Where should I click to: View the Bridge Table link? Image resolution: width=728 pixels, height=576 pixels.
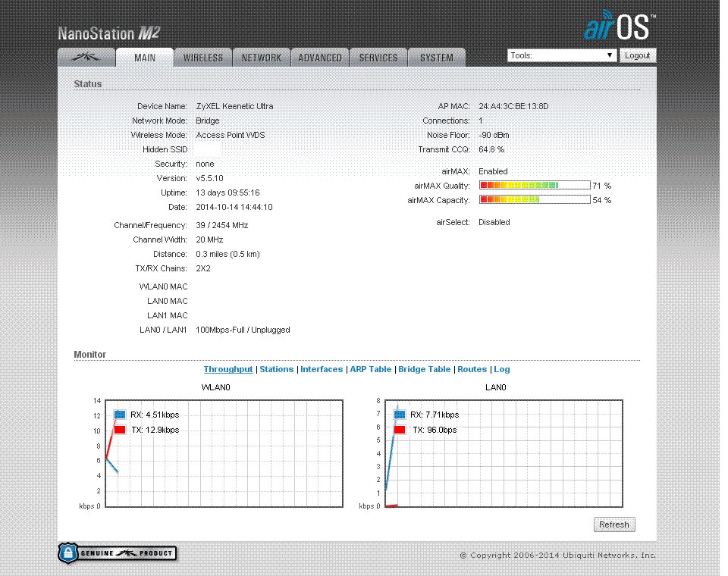[425, 369]
